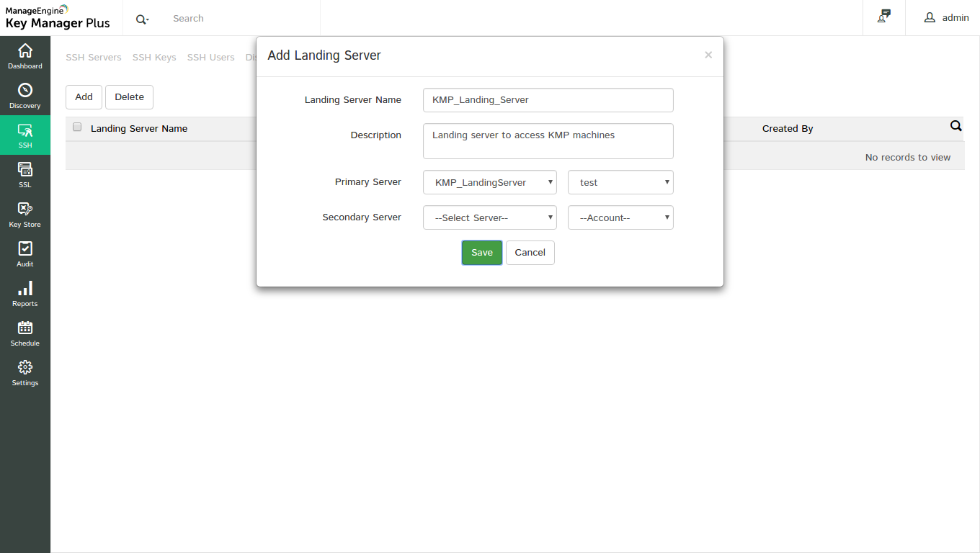This screenshot has width=980, height=553.
Task: Click the green Save button
Action: click(482, 253)
